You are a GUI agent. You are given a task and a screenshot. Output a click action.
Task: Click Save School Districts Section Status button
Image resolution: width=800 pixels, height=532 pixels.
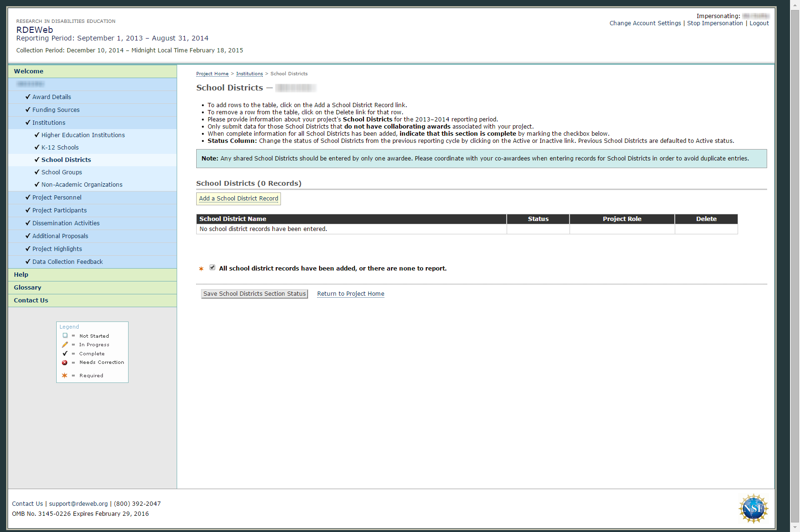coord(254,294)
